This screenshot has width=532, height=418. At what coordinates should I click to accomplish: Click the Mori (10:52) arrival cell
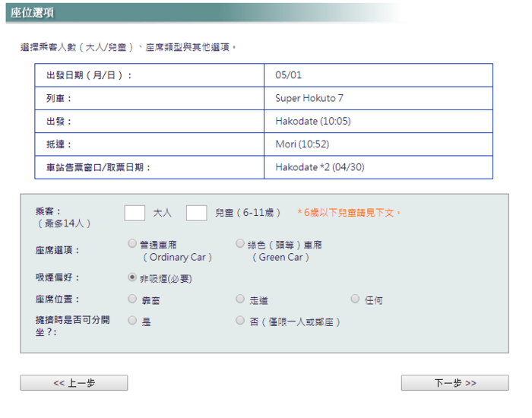302,144
